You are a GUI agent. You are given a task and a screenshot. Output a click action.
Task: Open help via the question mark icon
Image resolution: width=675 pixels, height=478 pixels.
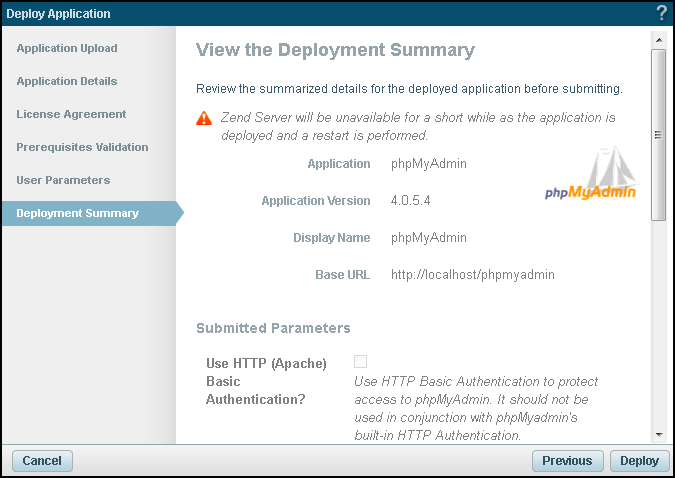point(661,13)
